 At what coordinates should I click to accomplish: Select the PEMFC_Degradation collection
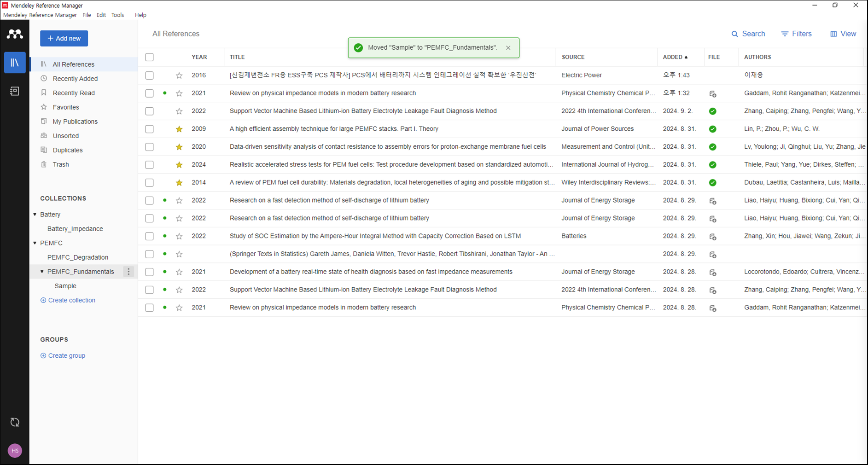tap(78, 257)
